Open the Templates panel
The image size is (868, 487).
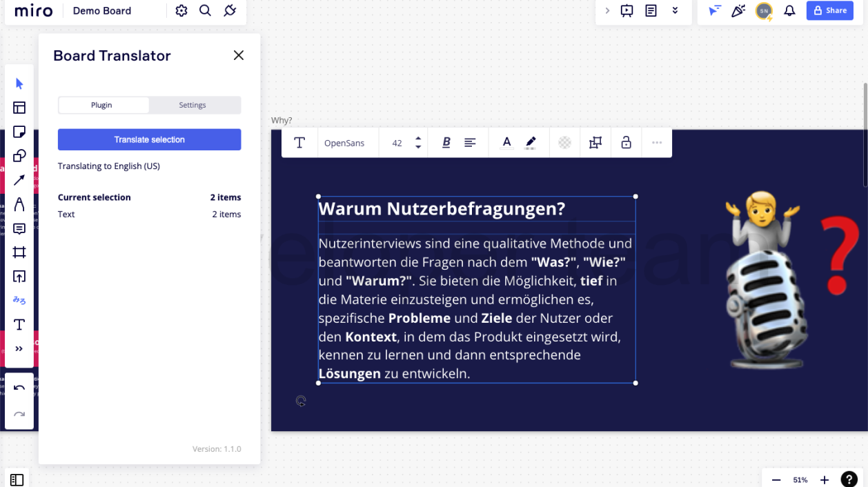pos(19,107)
